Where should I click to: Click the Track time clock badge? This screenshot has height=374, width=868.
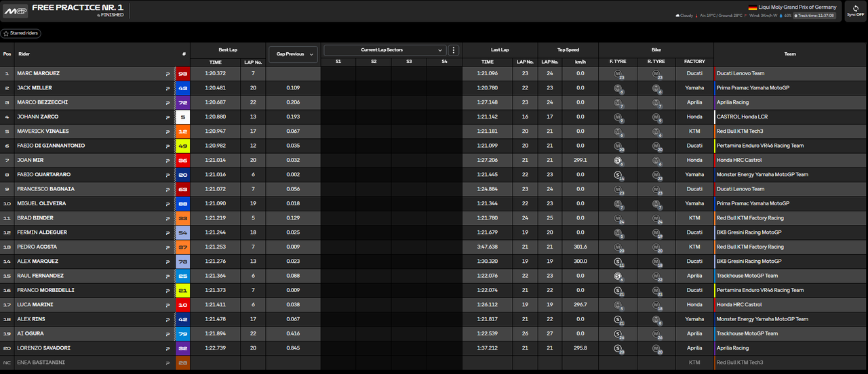[x=816, y=15]
